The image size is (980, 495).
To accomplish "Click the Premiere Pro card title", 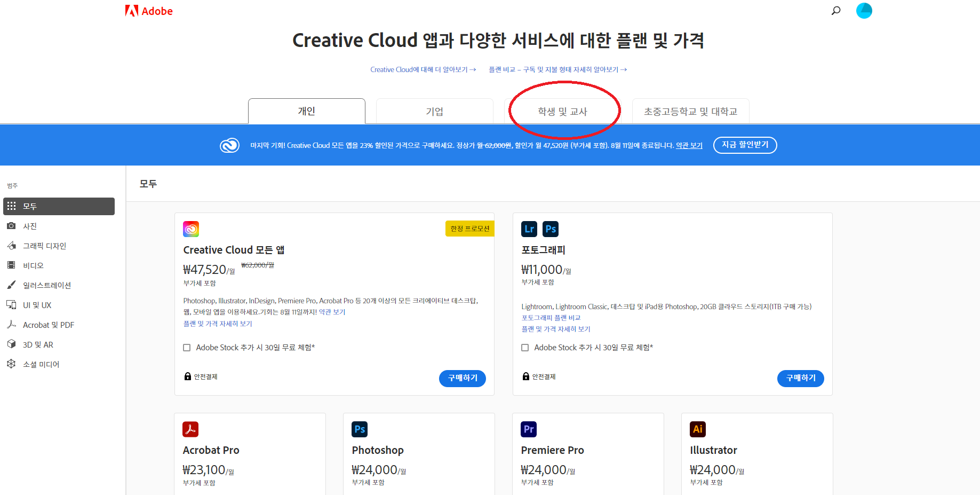I will [x=552, y=450].
